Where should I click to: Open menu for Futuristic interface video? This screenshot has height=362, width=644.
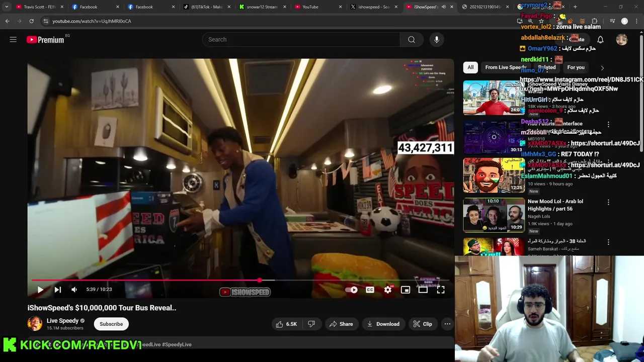pos(608,124)
